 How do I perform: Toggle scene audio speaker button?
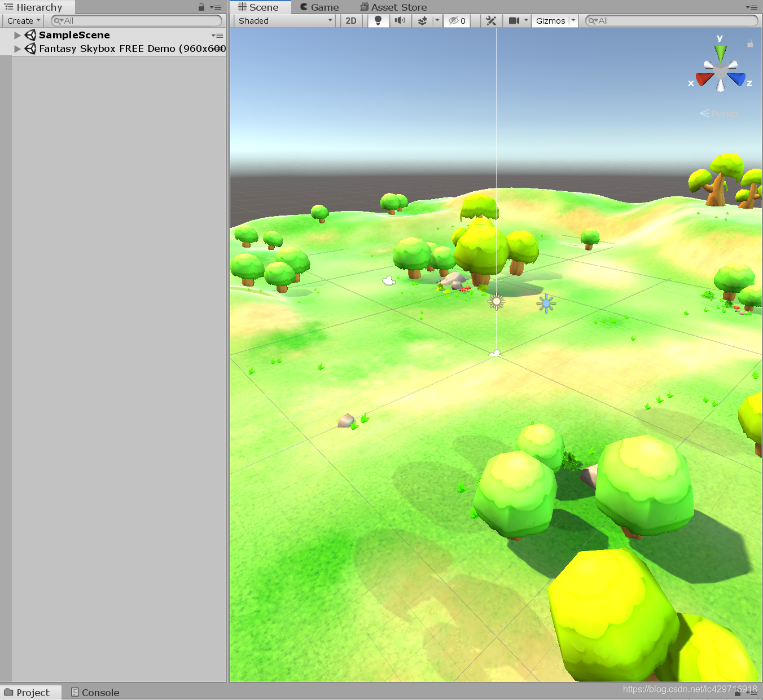(x=400, y=21)
